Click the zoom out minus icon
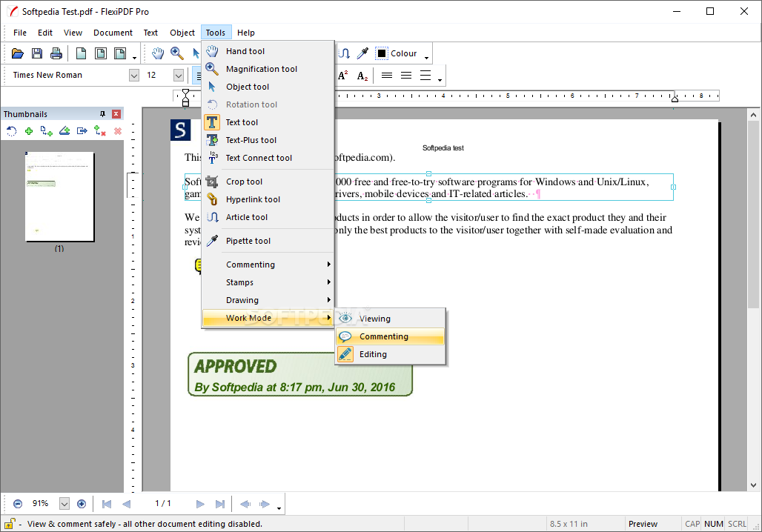Screen dimensions: 762x532 click(x=18, y=504)
